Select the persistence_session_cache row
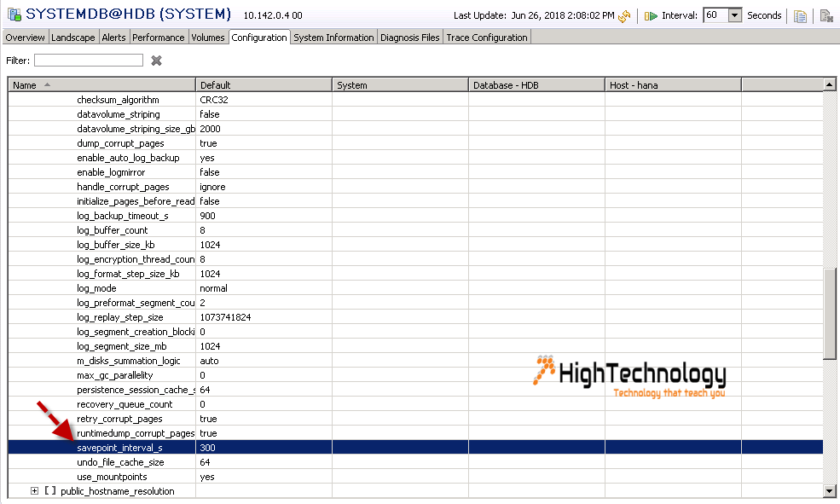The height and width of the screenshot is (504, 840). (415, 389)
